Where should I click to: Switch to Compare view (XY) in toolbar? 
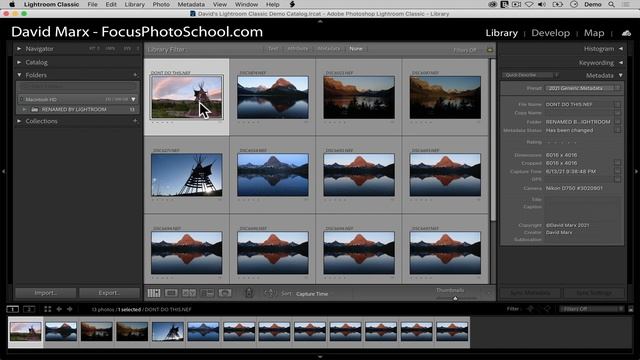(x=189, y=293)
